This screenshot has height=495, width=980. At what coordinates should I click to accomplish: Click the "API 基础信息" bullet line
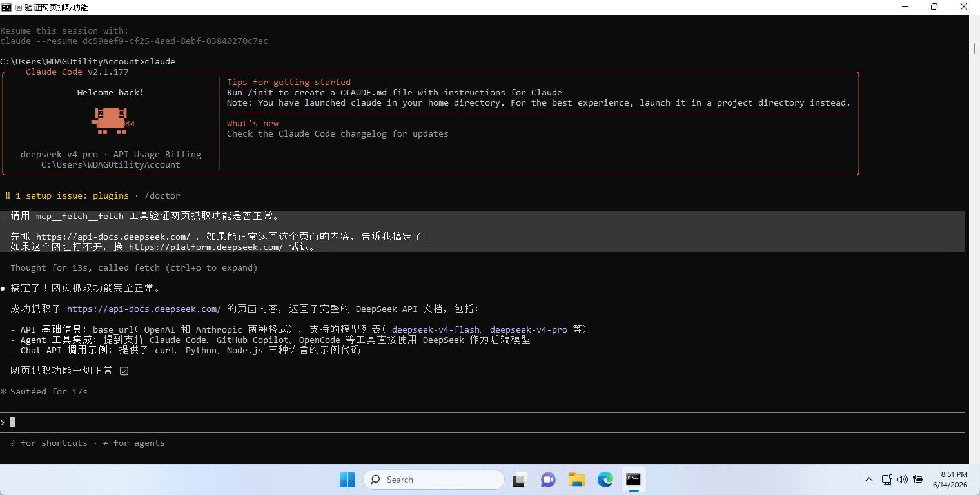point(299,329)
